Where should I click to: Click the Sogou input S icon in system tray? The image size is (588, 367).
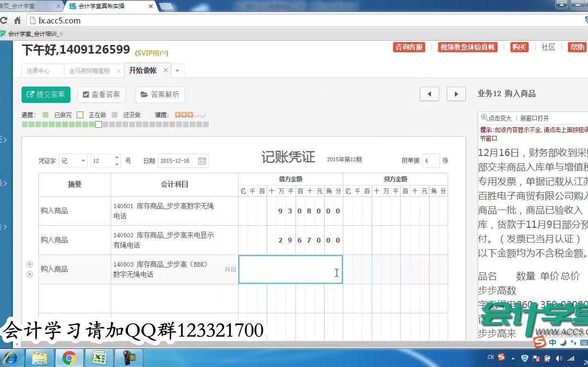pyautogui.click(x=501, y=356)
